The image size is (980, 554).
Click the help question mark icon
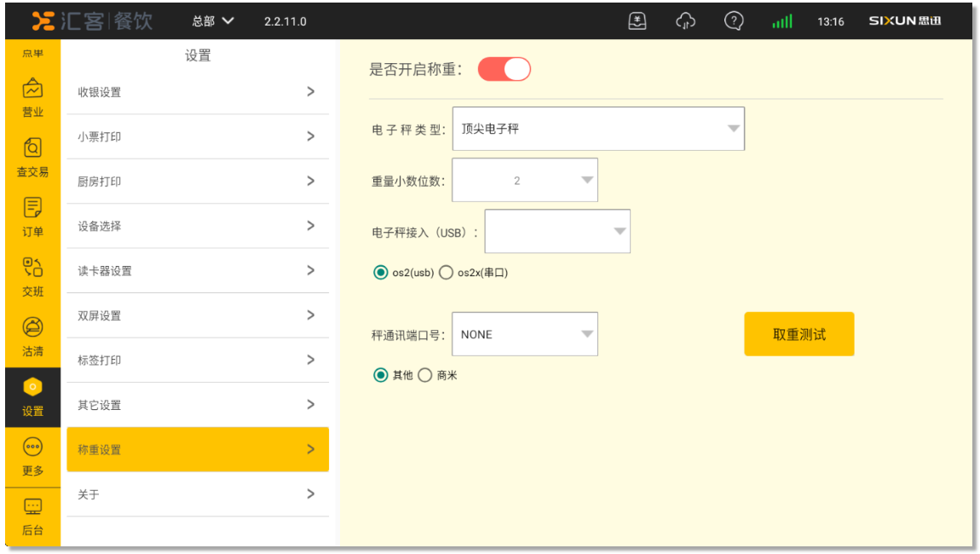733,21
